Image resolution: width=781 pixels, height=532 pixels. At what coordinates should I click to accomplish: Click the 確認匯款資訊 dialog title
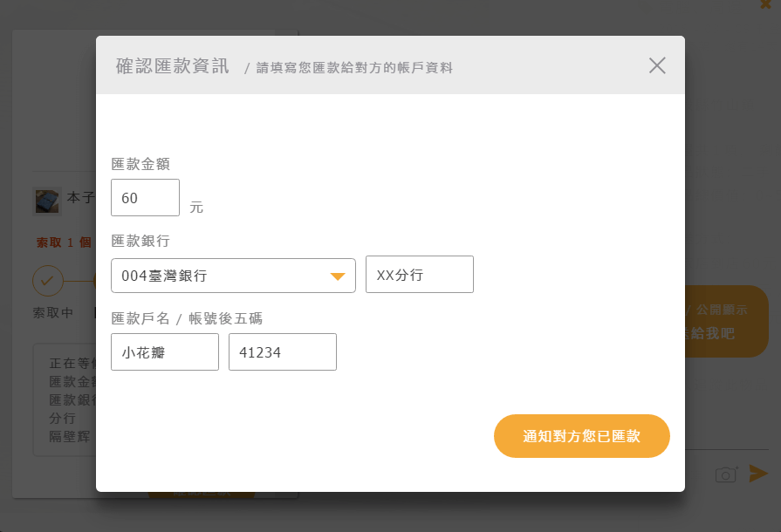(172, 66)
